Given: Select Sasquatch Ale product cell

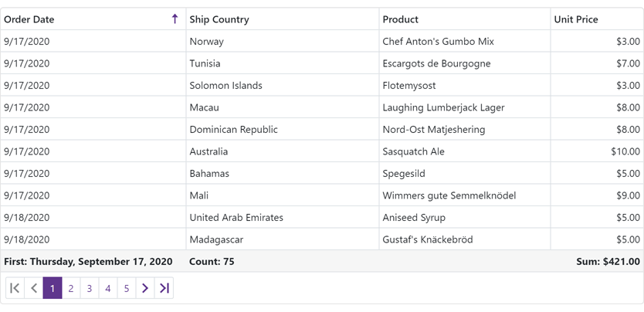Looking at the screenshot, I should click(413, 151).
